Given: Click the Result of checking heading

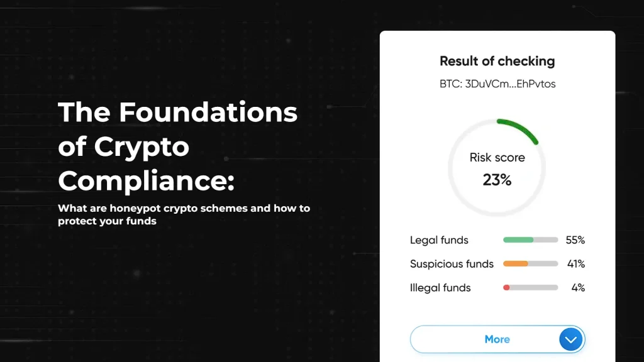Looking at the screenshot, I should click(x=497, y=61).
